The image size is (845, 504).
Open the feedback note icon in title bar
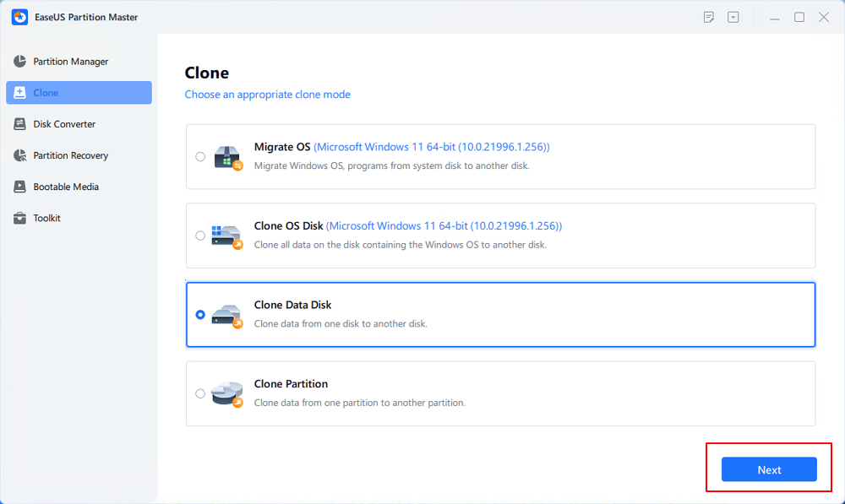(709, 17)
